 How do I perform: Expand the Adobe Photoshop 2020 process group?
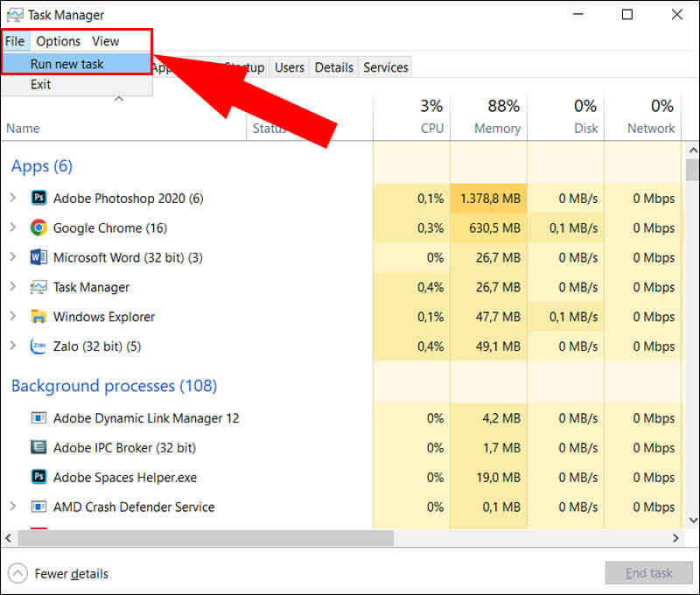[13, 198]
